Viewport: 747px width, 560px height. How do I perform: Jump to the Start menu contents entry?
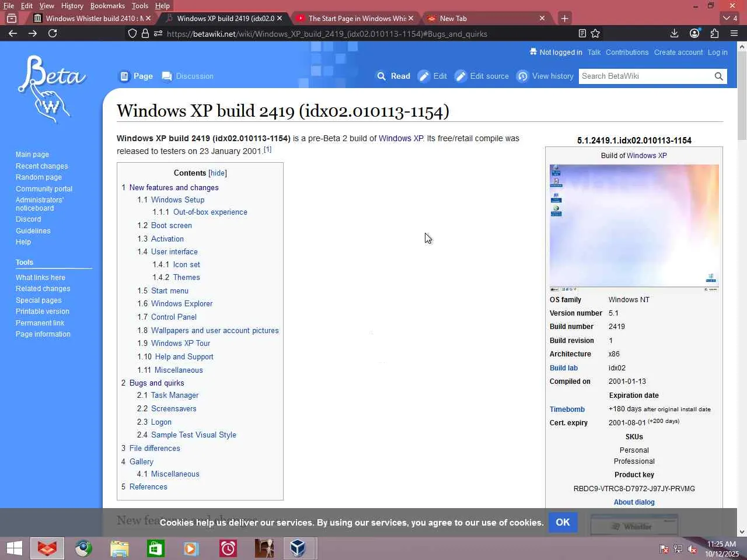(x=170, y=291)
